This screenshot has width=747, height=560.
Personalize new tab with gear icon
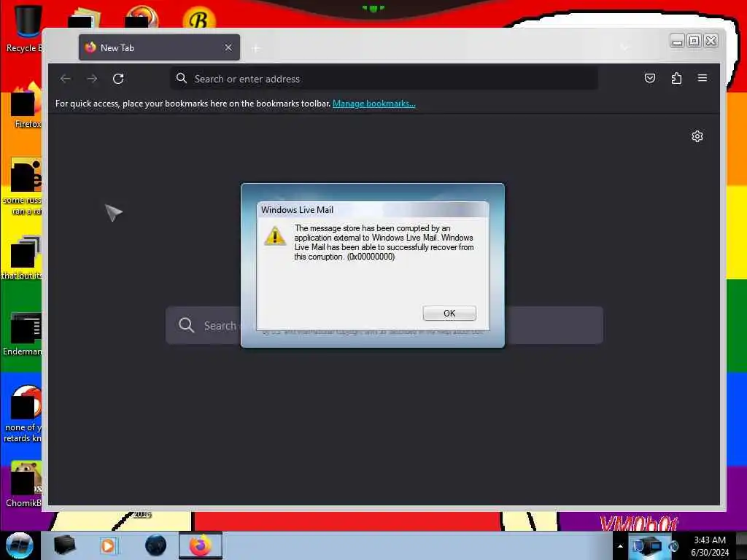click(697, 136)
